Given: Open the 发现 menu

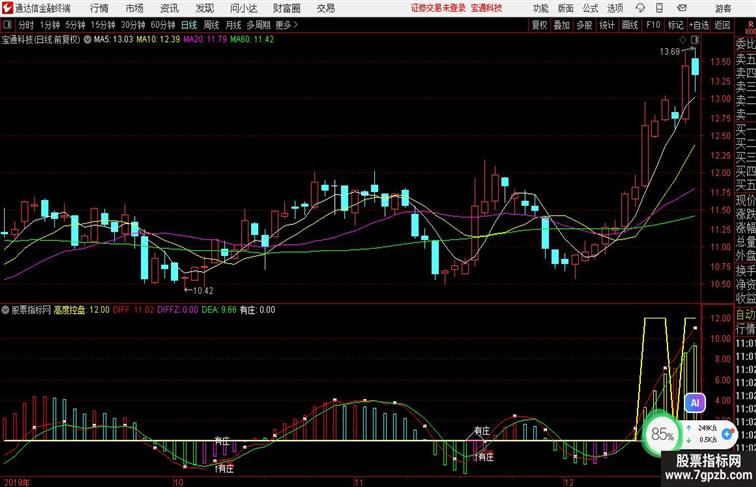Looking at the screenshot, I should 204,8.
